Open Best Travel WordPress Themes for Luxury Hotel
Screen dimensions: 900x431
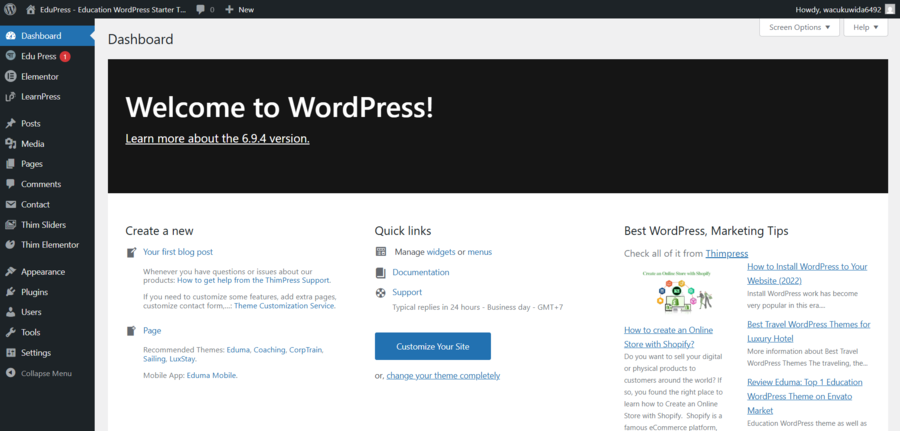[809, 331]
